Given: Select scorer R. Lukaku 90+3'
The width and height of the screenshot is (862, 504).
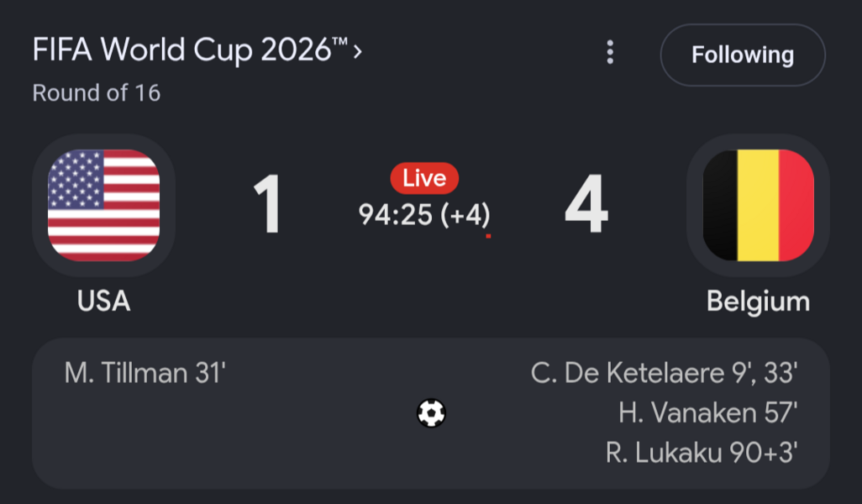Looking at the screenshot, I should point(702,453).
